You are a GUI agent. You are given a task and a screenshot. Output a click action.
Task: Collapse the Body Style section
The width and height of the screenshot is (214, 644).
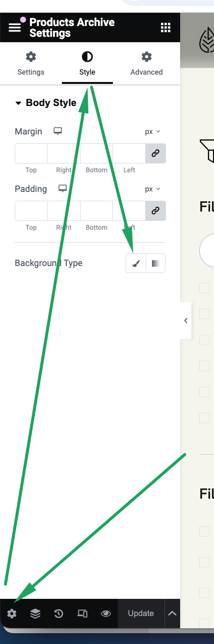click(x=46, y=103)
